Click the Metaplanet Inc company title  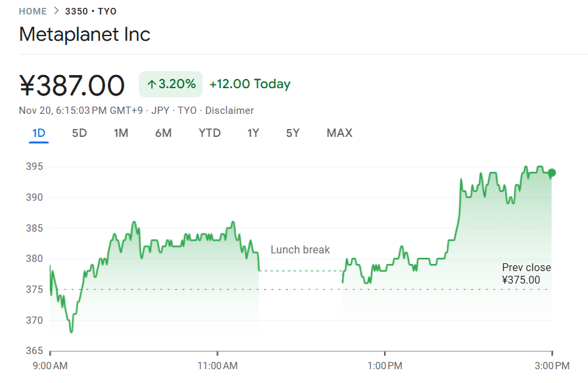[84, 34]
